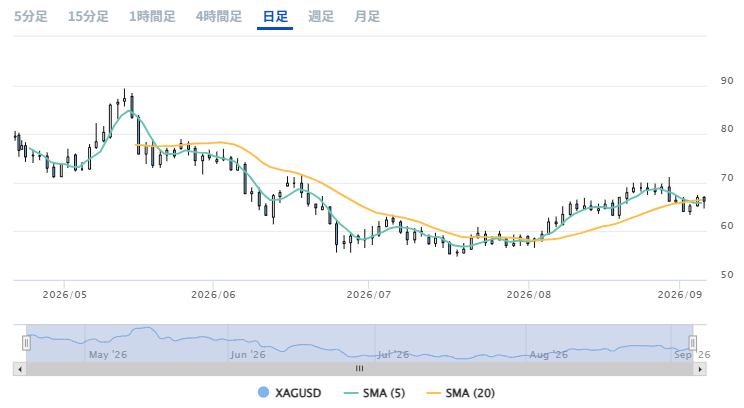This screenshot has height=408, width=744.
Task: Click the horizontal scrollbar grip thumb
Action: click(360, 369)
